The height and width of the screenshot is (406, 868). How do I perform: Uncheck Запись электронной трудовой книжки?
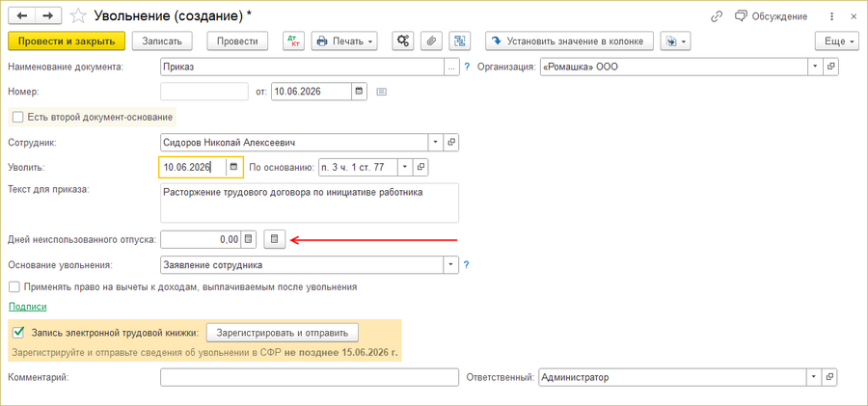19,333
